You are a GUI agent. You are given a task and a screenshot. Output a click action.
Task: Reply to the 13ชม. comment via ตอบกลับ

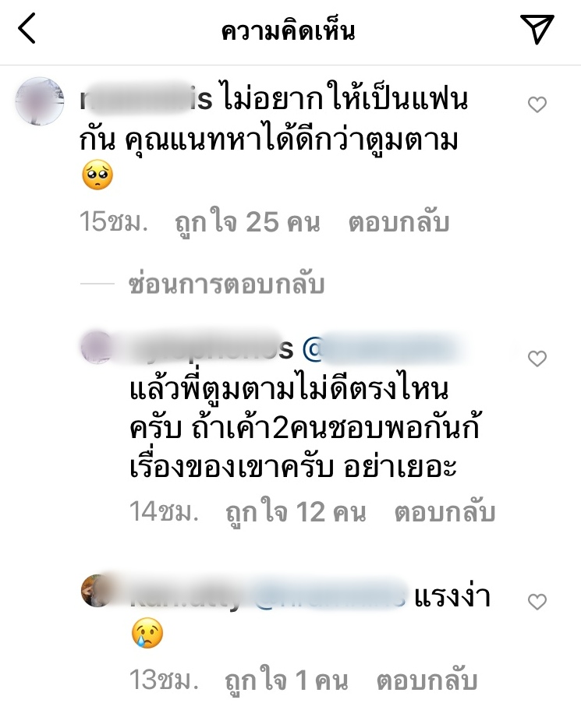(x=427, y=680)
